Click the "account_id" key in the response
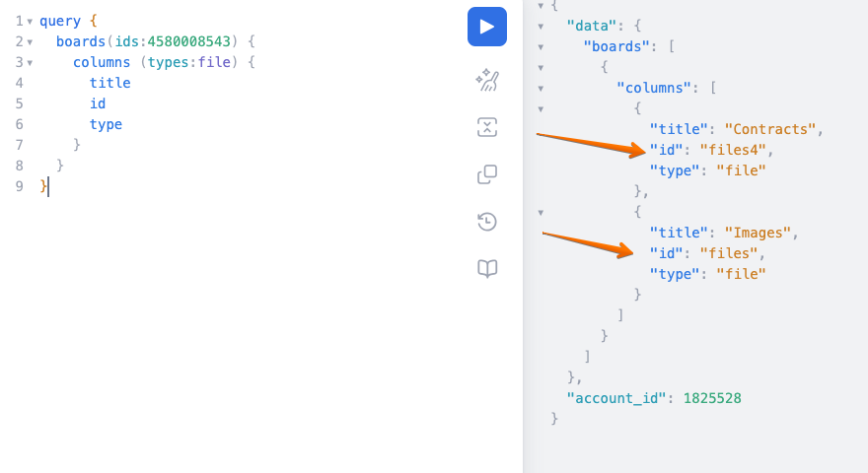The image size is (868, 473). (x=616, y=398)
